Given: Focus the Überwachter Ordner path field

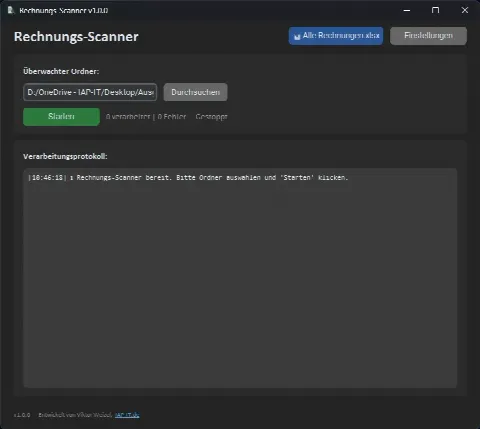Looking at the screenshot, I should (90, 92).
